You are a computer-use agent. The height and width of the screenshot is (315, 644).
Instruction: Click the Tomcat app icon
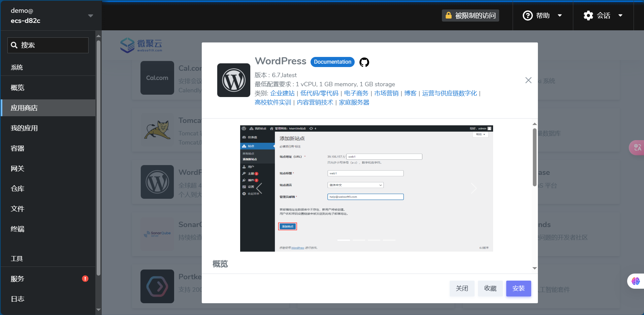coord(157,130)
